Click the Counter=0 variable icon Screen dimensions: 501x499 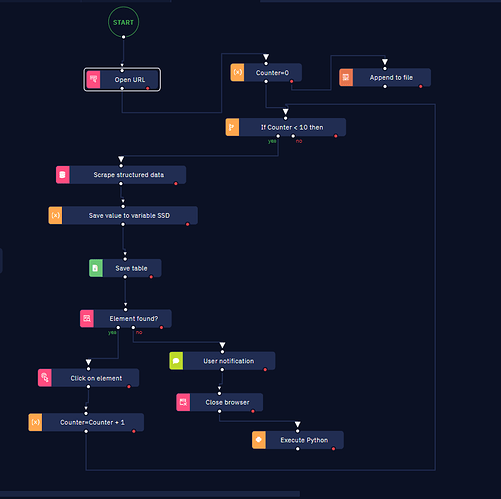click(x=237, y=72)
